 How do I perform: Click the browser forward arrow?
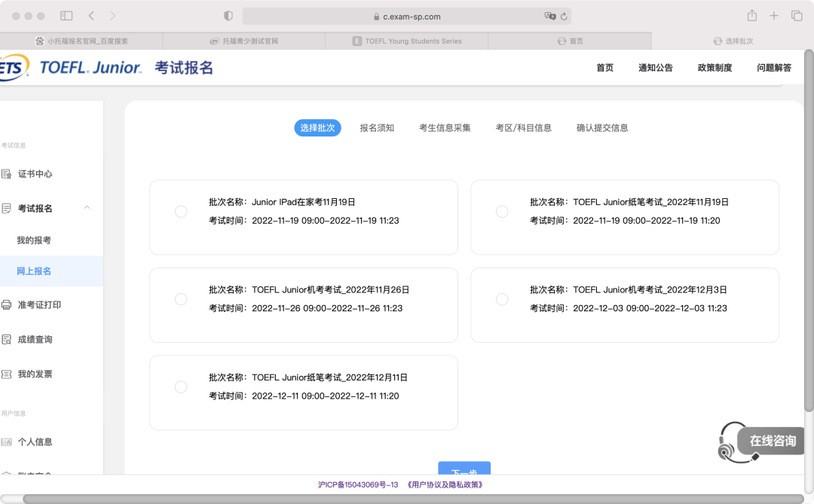pyautogui.click(x=112, y=16)
